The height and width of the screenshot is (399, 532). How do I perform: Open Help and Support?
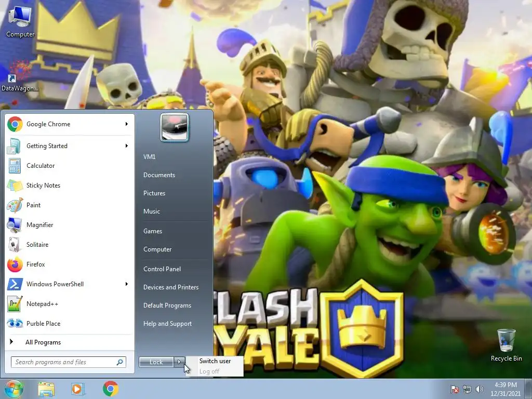tap(168, 324)
